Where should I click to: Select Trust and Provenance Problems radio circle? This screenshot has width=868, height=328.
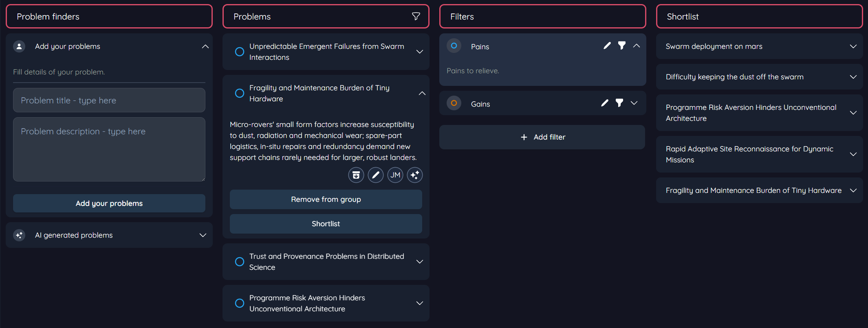coord(240,262)
